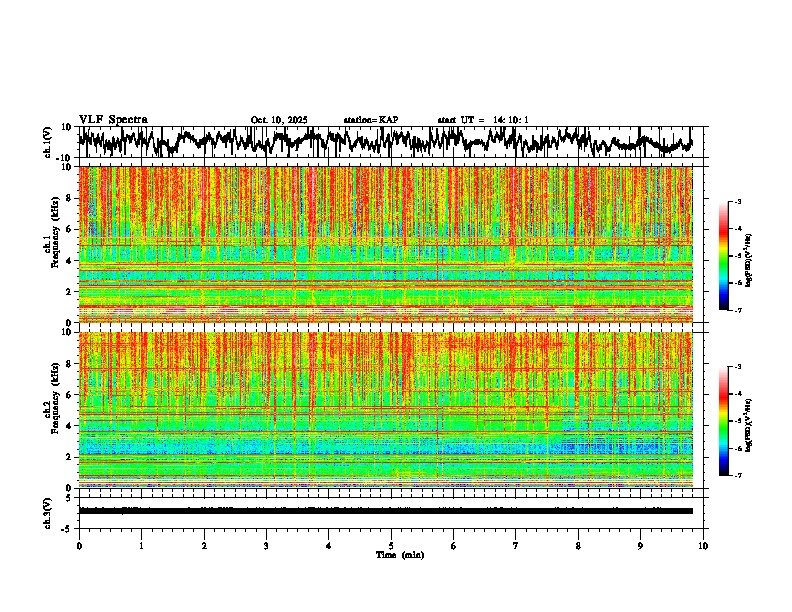Click the "ch.1(V)" waveform axis label
Viewport: 792px width, 612px height.
pyautogui.click(x=48, y=142)
